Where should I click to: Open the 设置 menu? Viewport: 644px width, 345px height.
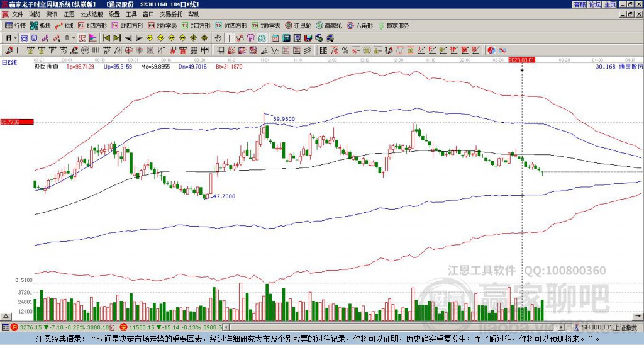coord(114,14)
